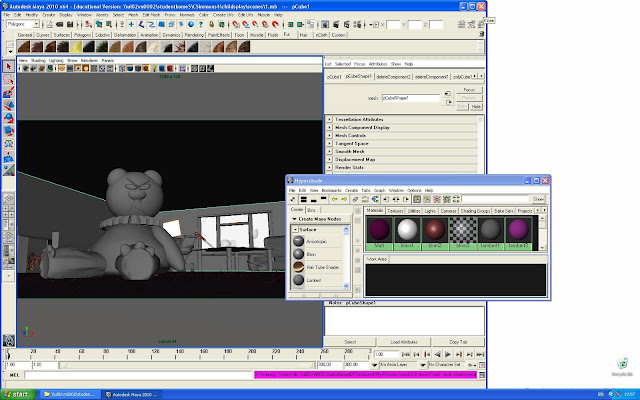This screenshot has width=640, height=400.
Task: Open the Graph menu in Hypershade
Action: click(380, 191)
